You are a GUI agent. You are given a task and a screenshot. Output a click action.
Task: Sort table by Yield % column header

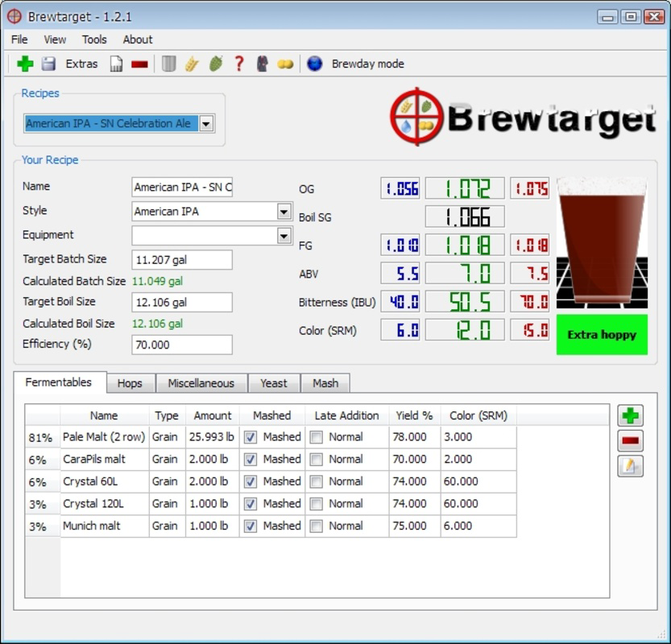click(x=414, y=415)
